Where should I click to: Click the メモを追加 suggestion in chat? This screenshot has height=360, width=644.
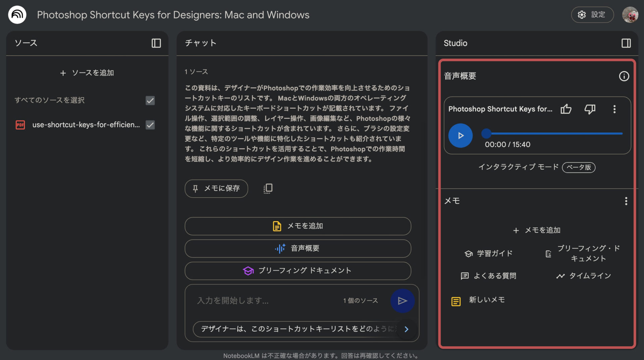click(x=298, y=226)
